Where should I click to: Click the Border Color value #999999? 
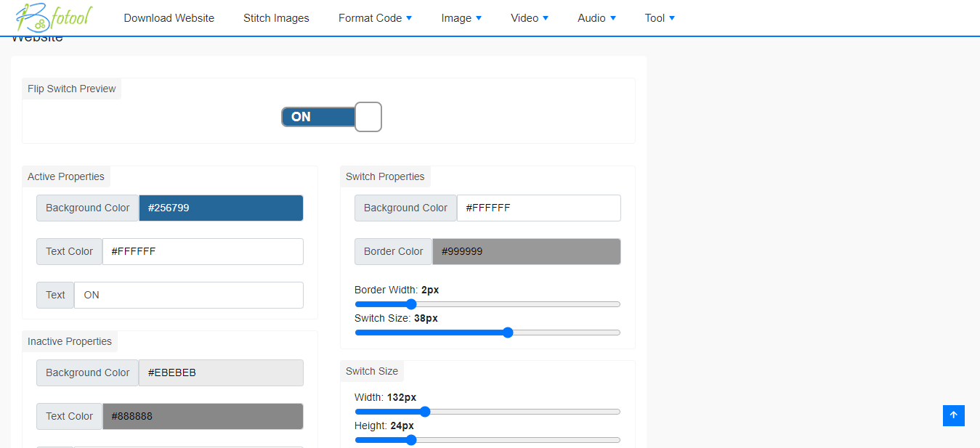(x=526, y=251)
